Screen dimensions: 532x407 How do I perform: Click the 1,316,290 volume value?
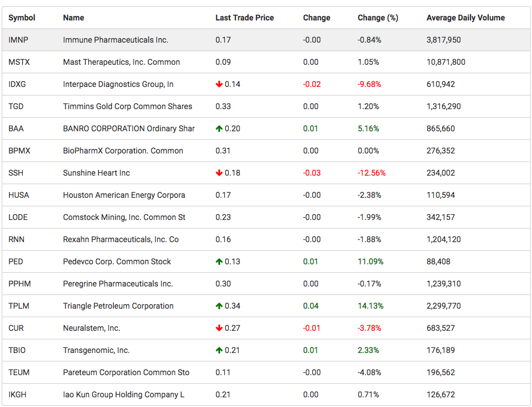coord(444,106)
